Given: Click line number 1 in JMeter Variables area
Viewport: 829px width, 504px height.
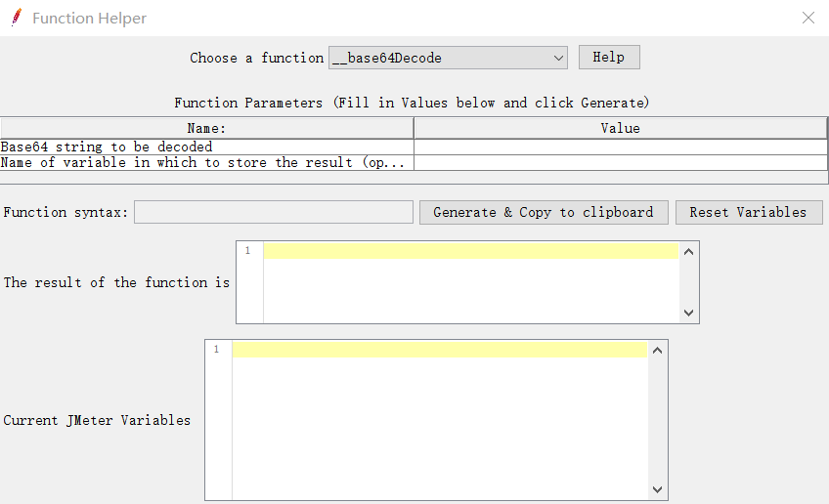Looking at the screenshot, I should pos(216,350).
